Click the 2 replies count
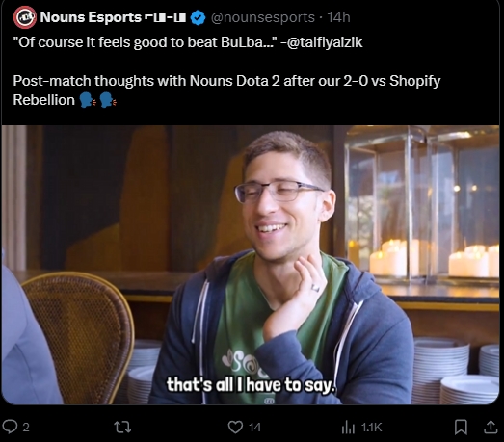The width and height of the screenshot is (504, 442). tap(26, 428)
